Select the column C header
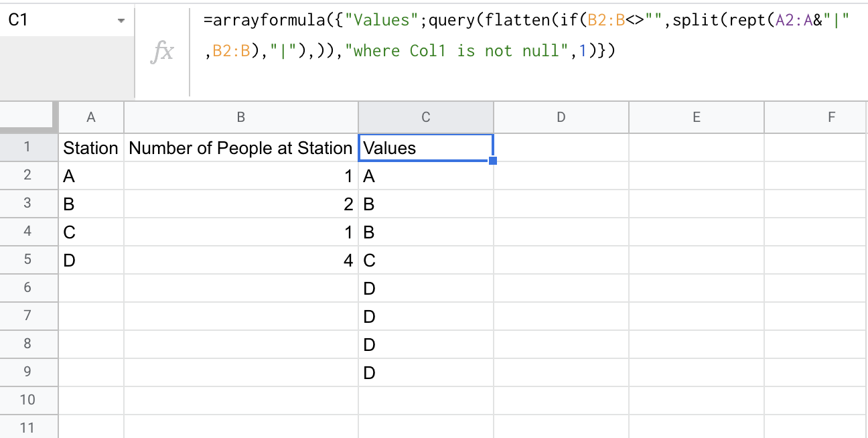The width and height of the screenshot is (868, 438). pyautogui.click(x=426, y=117)
